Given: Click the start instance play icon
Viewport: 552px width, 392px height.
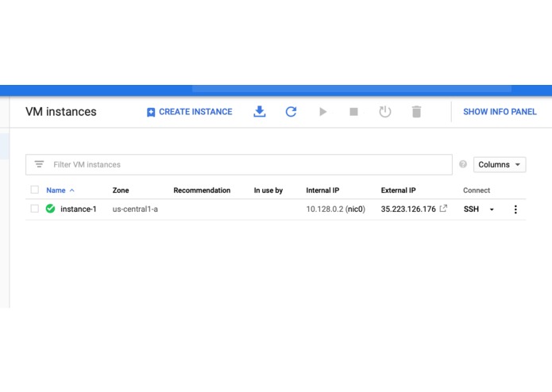Looking at the screenshot, I should point(322,112).
